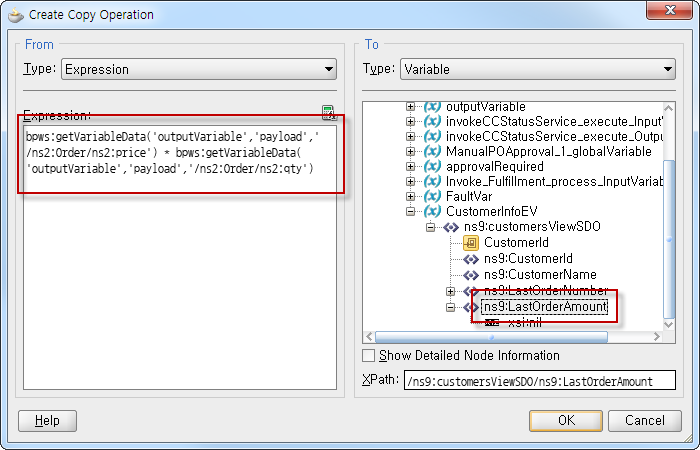The width and height of the screenshot is (700, 450).
Task: Enable Show Detailed Node Information checkbox
Action: (368, 356)
